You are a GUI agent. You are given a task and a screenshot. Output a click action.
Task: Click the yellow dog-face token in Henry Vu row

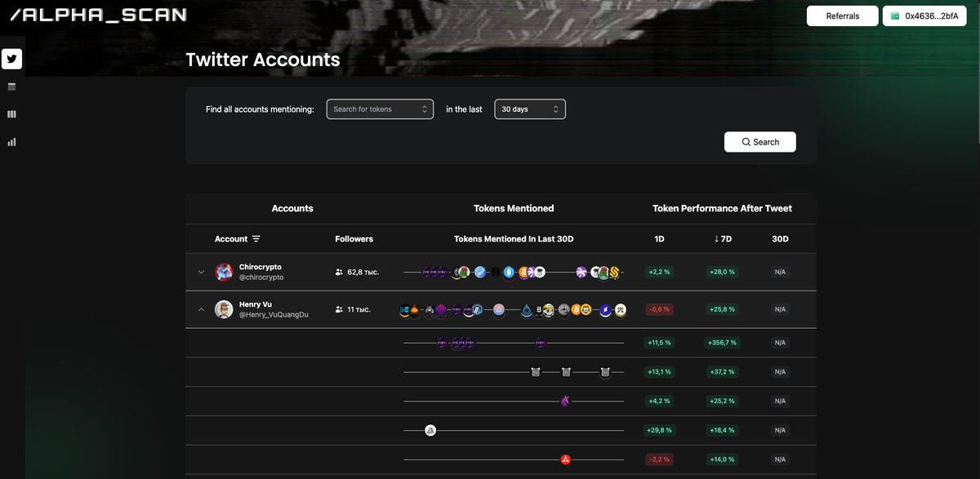(586, 310)
